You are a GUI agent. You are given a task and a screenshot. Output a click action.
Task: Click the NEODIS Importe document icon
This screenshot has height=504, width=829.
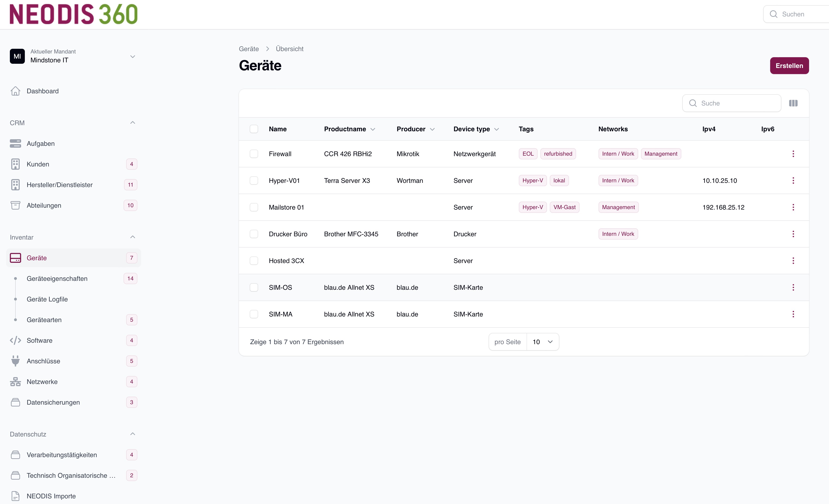[15, 496]
